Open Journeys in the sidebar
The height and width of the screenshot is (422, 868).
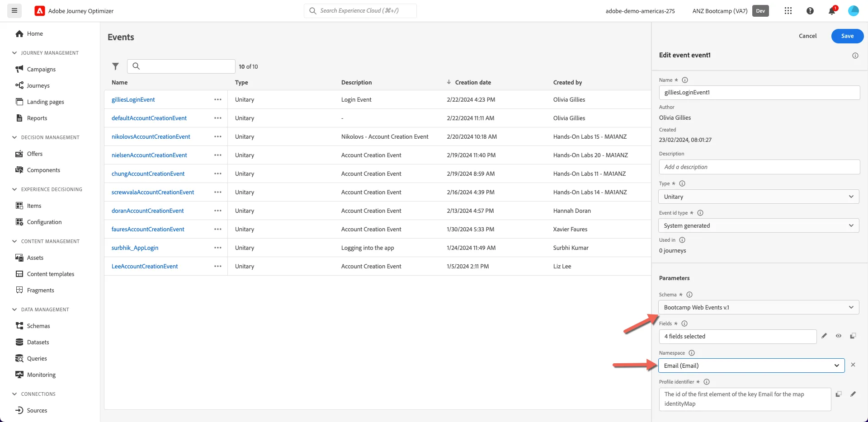pos(38,85)
